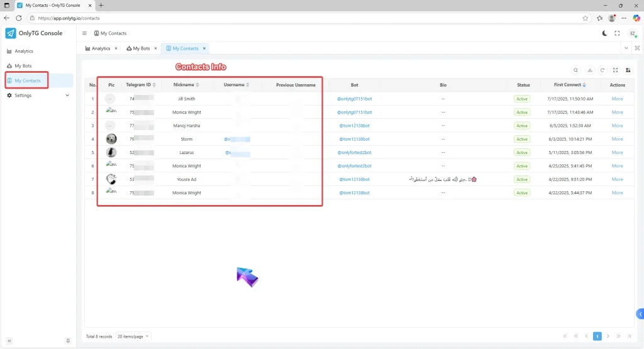Open the 20 items/page dropdown
This screenshot has height=349, width=644.
coord(133,336)
